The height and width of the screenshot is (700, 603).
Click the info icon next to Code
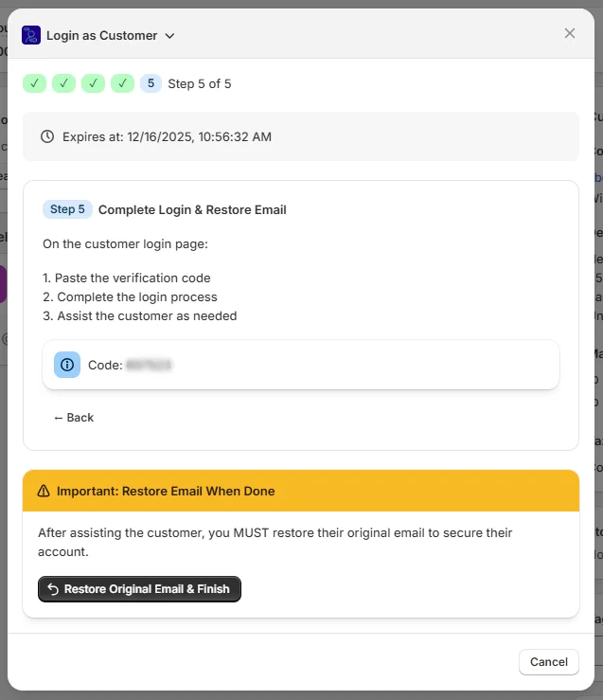(67, 365)
